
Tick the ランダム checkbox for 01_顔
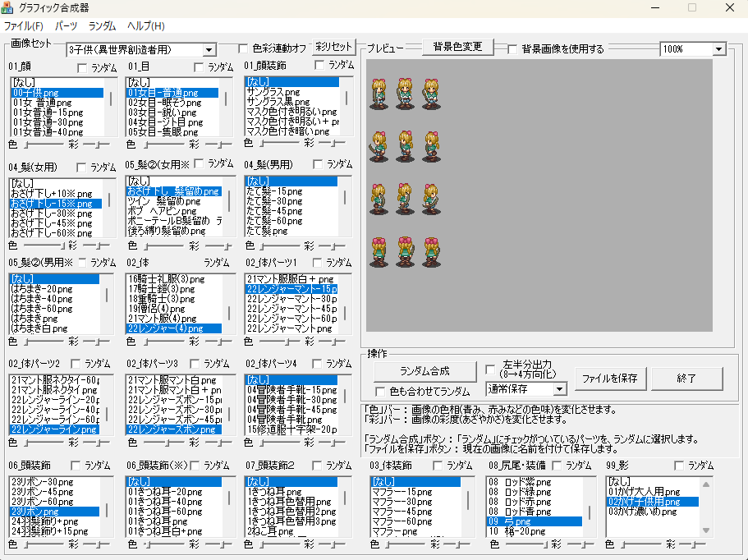tap(82, 67)
